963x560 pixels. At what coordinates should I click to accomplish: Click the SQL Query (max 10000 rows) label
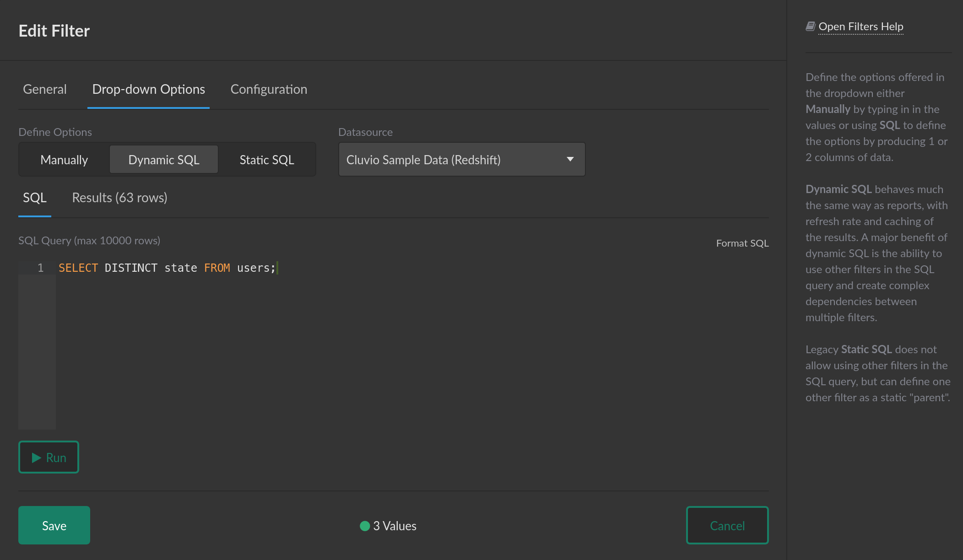(x=89, y=241)
